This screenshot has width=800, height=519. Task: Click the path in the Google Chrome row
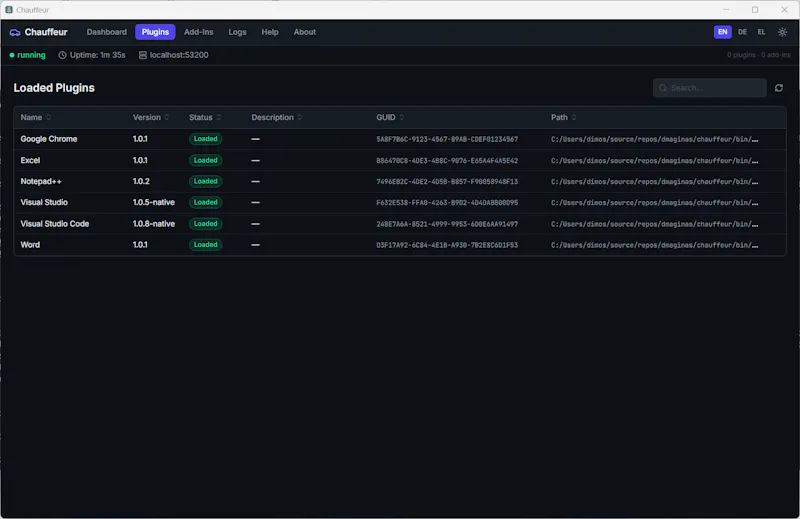(655, 139)
